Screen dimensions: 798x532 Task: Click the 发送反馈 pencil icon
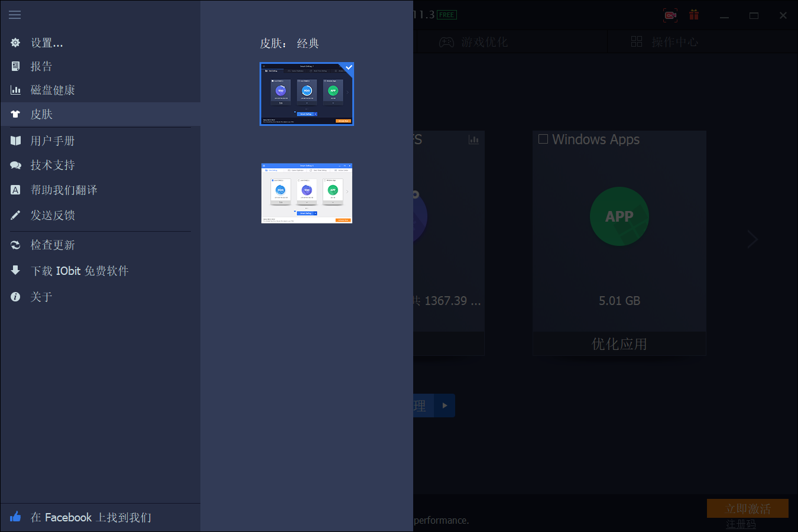(x=15, y=215)
